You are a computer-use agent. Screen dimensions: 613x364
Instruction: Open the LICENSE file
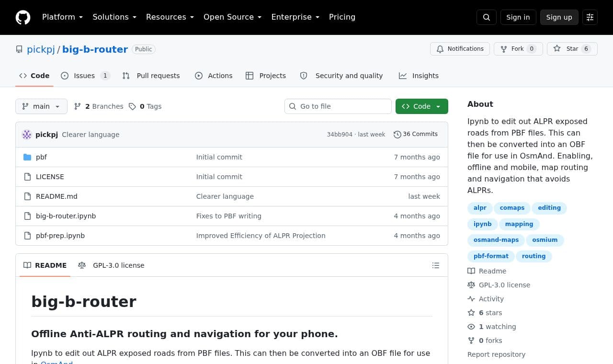point(50,177)
